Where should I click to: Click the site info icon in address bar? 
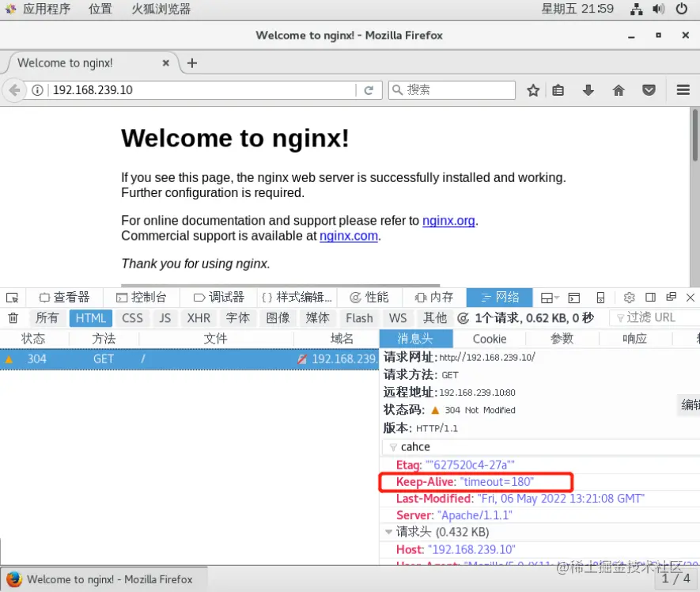37,90
